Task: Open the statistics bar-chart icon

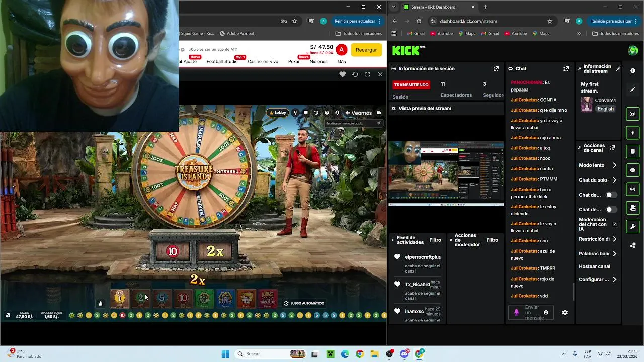Action: [x=101, y=303]
